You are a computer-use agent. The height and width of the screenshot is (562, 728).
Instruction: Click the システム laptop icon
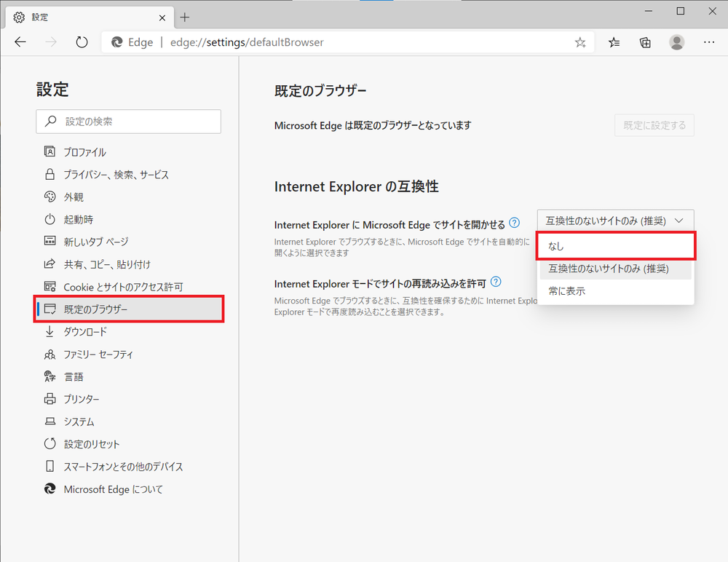50,421
